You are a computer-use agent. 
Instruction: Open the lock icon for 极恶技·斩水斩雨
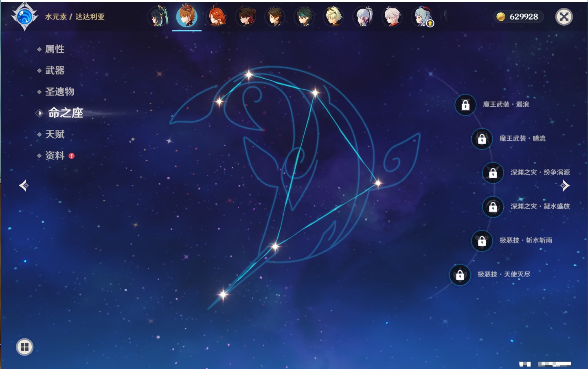[x=482, y=241]
